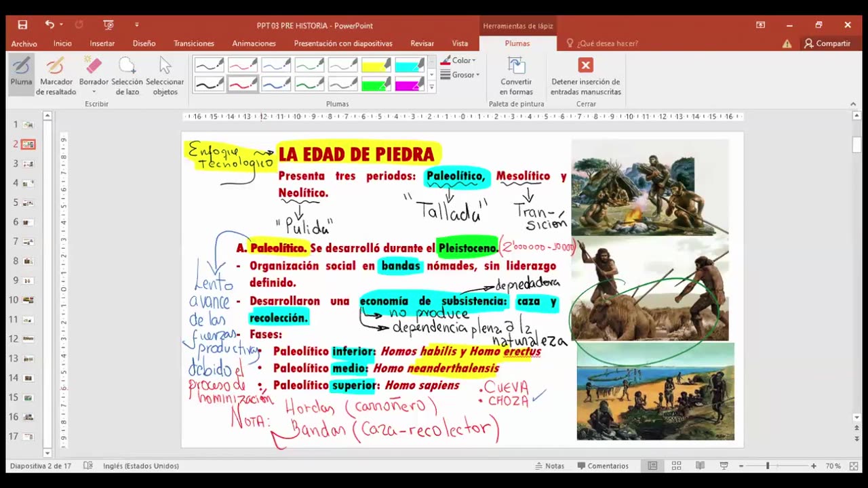868x488 pixels.
Task: Select slide 17 thumbnail in the panel
Action: coord(28,436)
